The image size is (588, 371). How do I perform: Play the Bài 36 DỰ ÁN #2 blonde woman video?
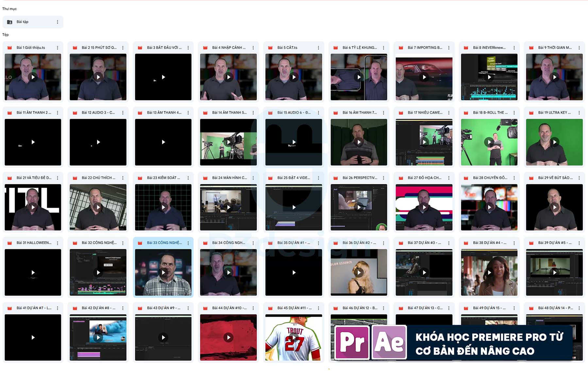[x=359, y=272]
